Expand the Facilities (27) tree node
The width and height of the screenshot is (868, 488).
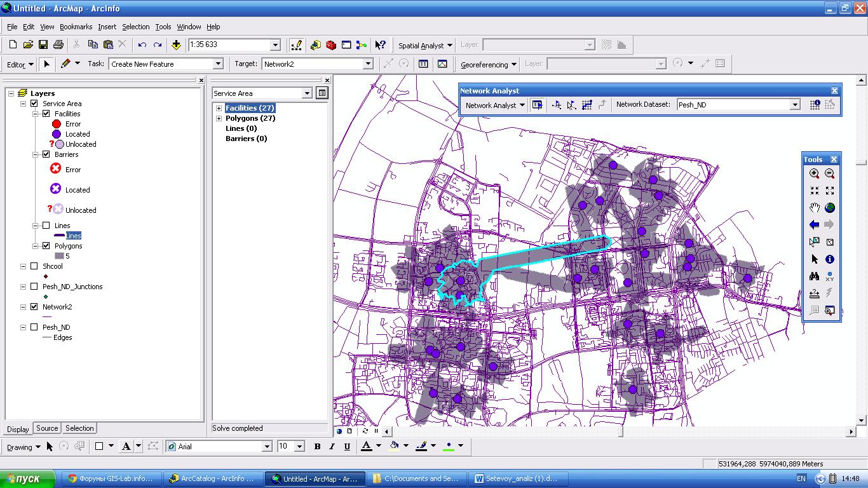tap(219, 108)
